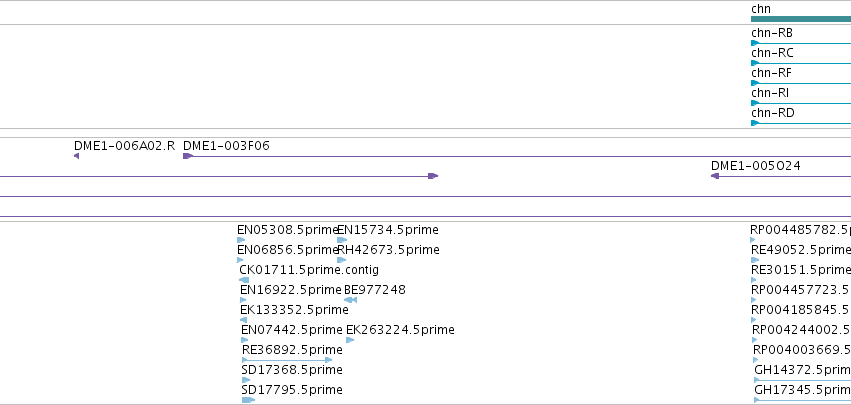Open the RH42673.5prime EST label

[x=389, y=250]
